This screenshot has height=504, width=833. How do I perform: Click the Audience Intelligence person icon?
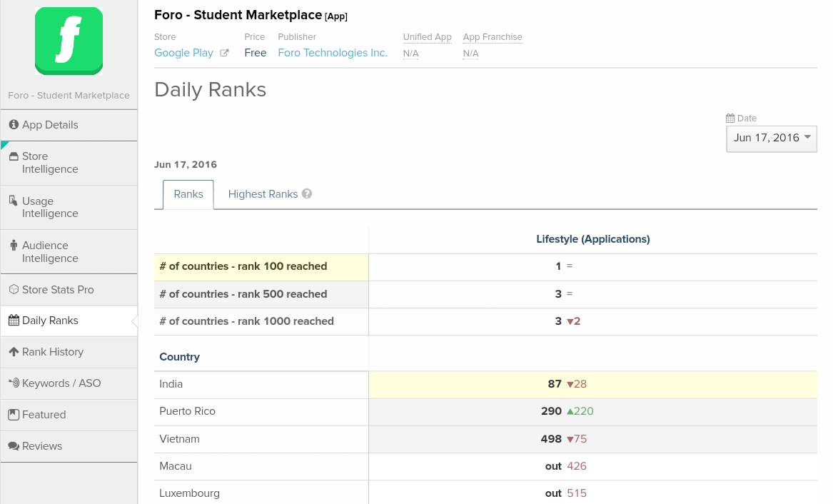[x=14, y=246]
